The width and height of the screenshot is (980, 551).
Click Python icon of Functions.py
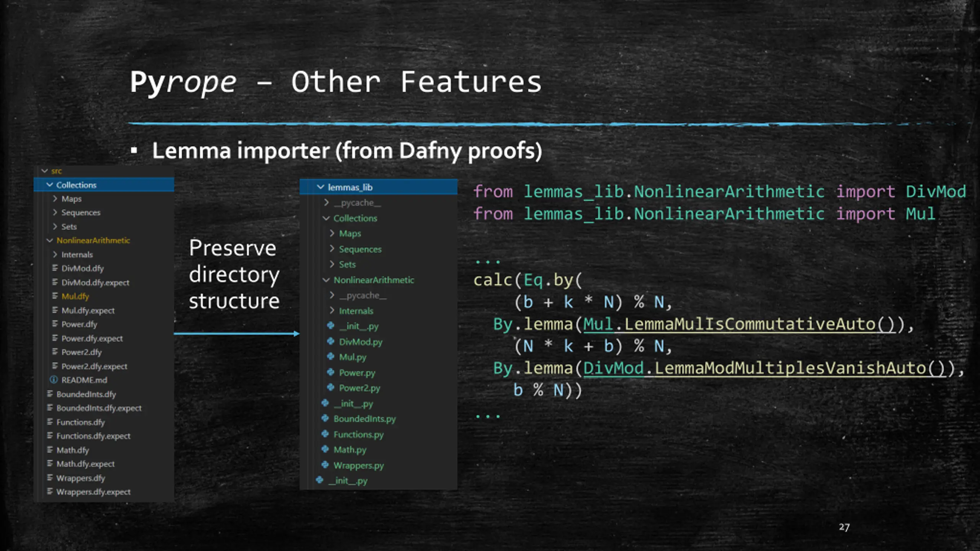click(x=325, y=434)
